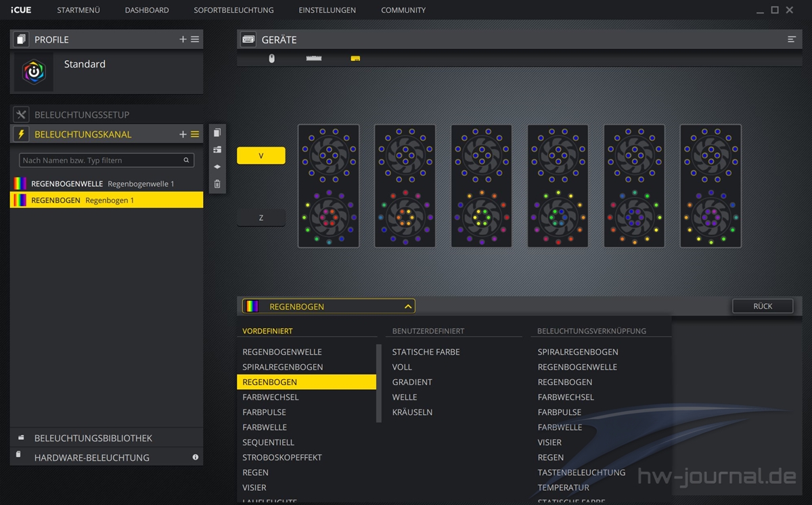812x505 pixels.
Task: Choose highlighted predefined effect Regenbogen
Action: click(x=307, y=382)
